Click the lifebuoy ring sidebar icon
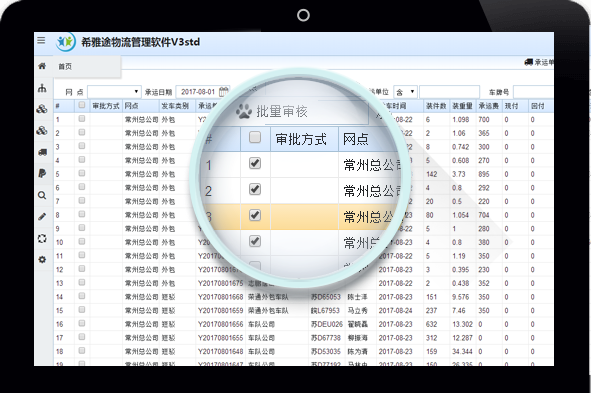This screenshot has height=393, width=591. click(x=42, y=239)
